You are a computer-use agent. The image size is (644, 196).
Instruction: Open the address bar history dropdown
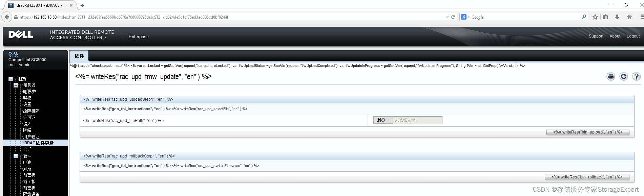(x=447, y=17)
